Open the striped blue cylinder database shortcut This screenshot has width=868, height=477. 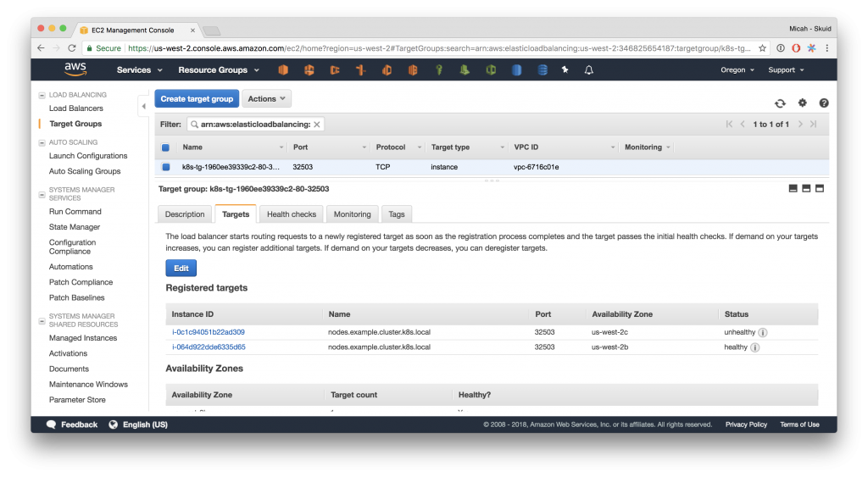pos(542,69)
